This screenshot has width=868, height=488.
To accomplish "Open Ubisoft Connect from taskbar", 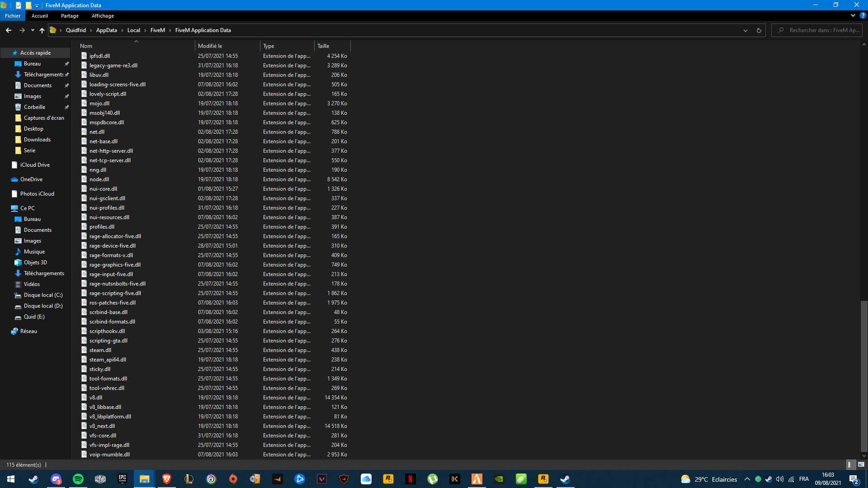I will [211, 479].
